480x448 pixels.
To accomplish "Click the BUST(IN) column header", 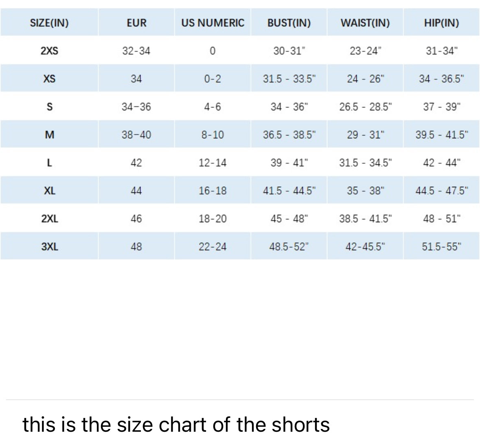I will (289, 23).
